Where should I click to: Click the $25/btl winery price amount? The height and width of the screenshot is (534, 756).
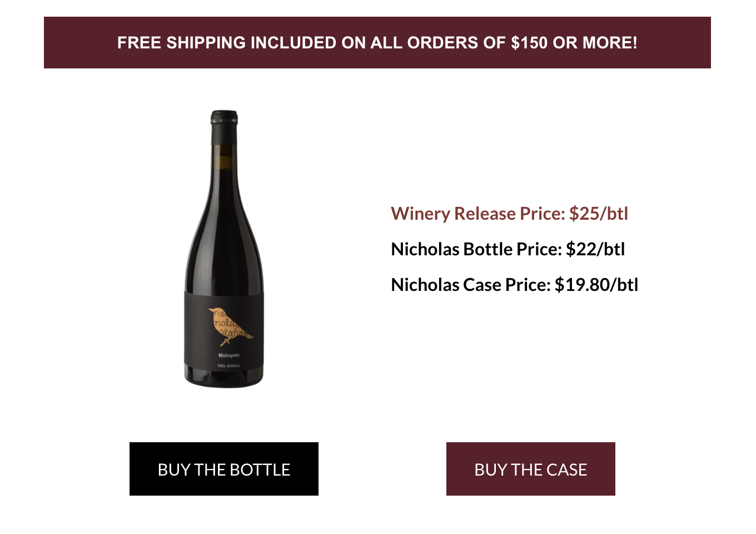pyautogui.click(x=599, y=214)
